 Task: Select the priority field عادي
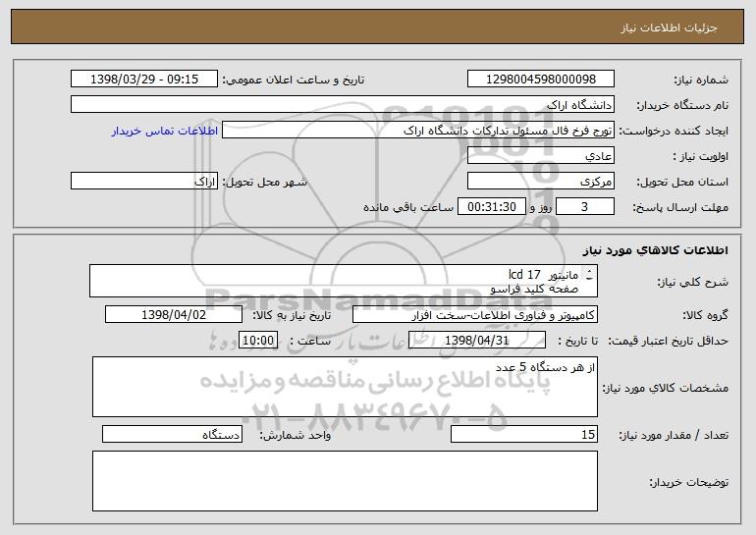click(x=540, y=156)
